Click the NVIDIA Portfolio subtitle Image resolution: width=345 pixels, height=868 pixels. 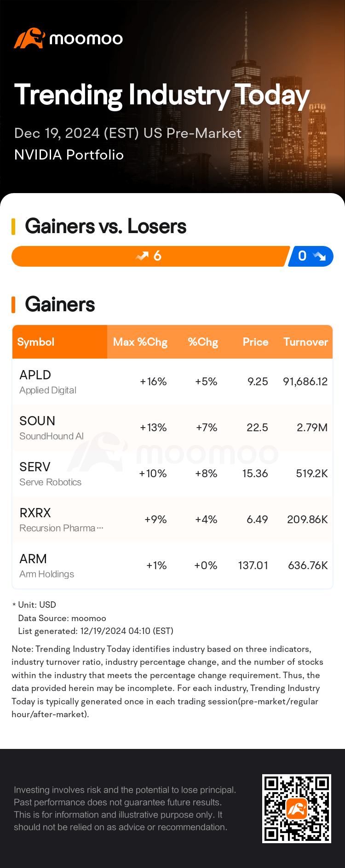pos(69,155)
